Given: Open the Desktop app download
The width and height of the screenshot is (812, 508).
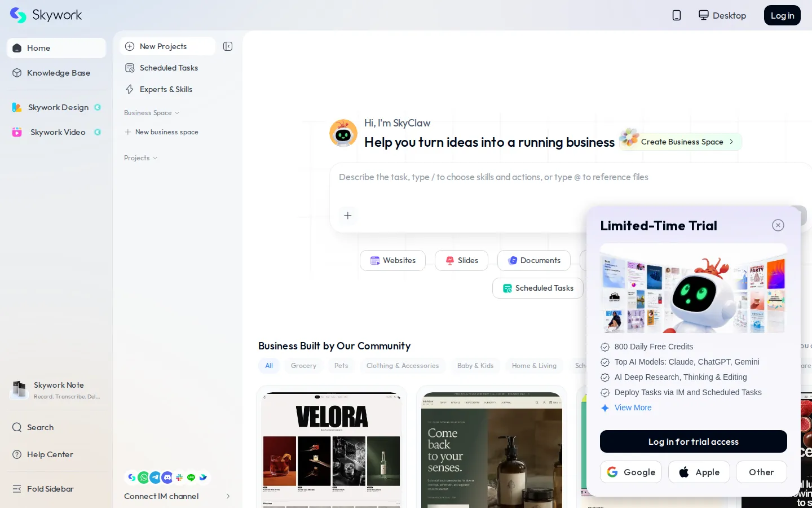Looking at the screenshot, I should pos(722,15).
